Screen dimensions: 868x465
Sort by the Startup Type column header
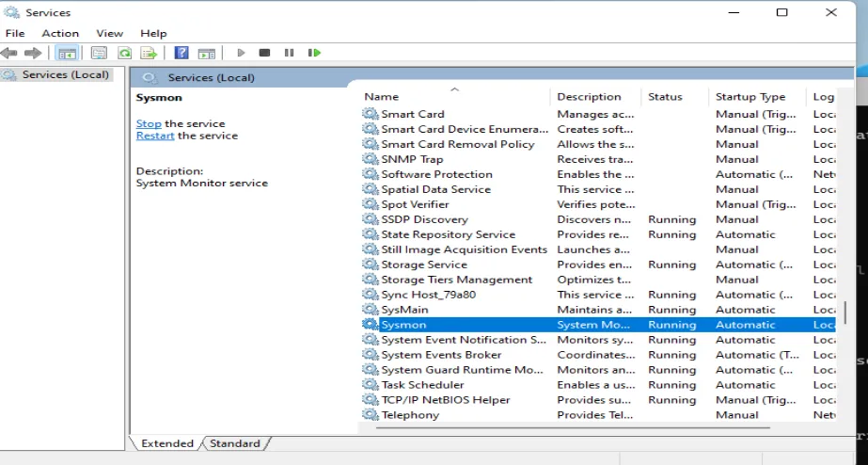pos(757,96)
